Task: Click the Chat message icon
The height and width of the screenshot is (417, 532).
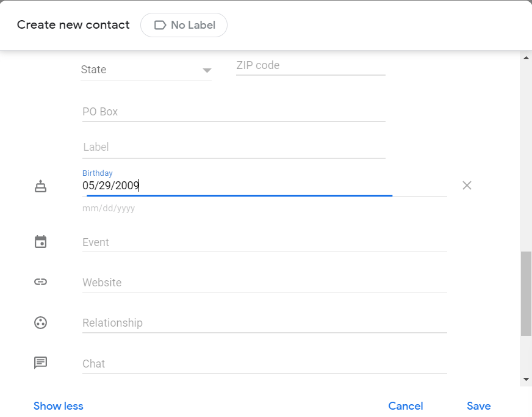Action: [40, 363]
